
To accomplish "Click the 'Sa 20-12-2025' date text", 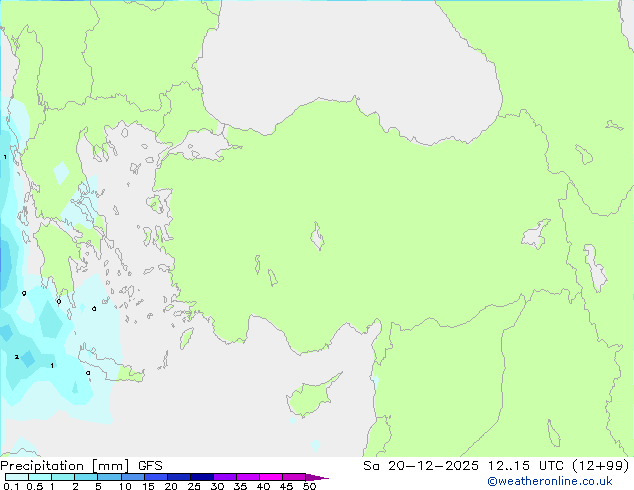I will click(421, 466).
